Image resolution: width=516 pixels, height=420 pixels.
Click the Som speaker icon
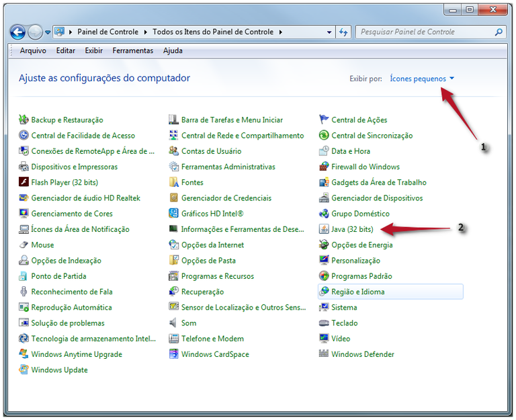[x=174, y=323]
